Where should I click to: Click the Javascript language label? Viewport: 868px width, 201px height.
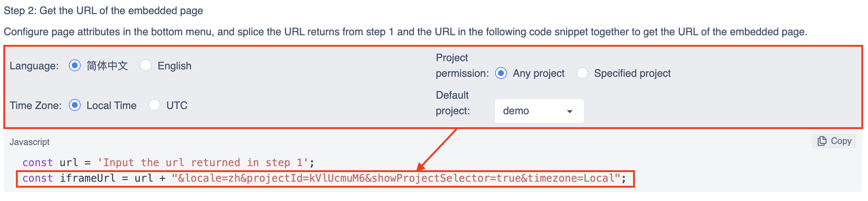pyautogui.click(x=30, y=142)
